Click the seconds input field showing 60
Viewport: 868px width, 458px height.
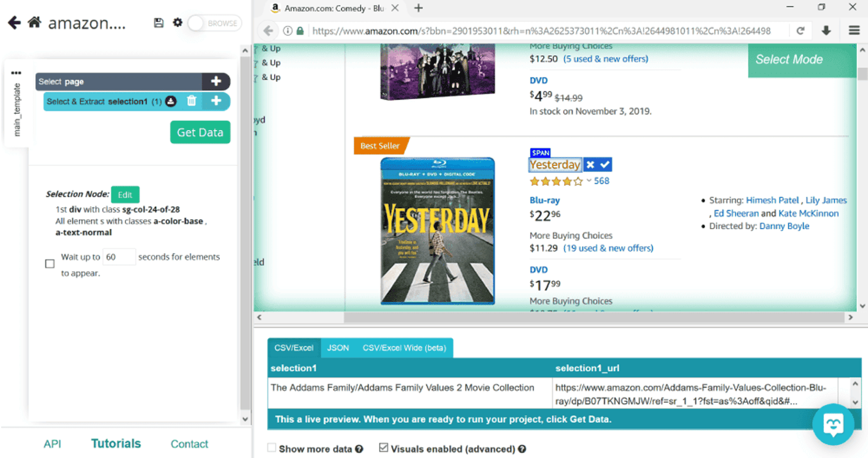tap(119, 257)
